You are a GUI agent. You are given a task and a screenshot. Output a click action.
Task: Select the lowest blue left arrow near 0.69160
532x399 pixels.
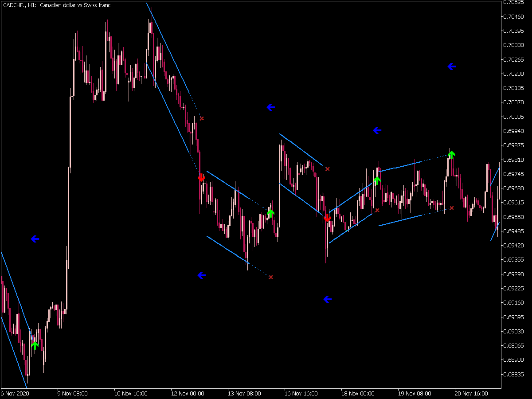pyautogui.click(x=327, y=300)
